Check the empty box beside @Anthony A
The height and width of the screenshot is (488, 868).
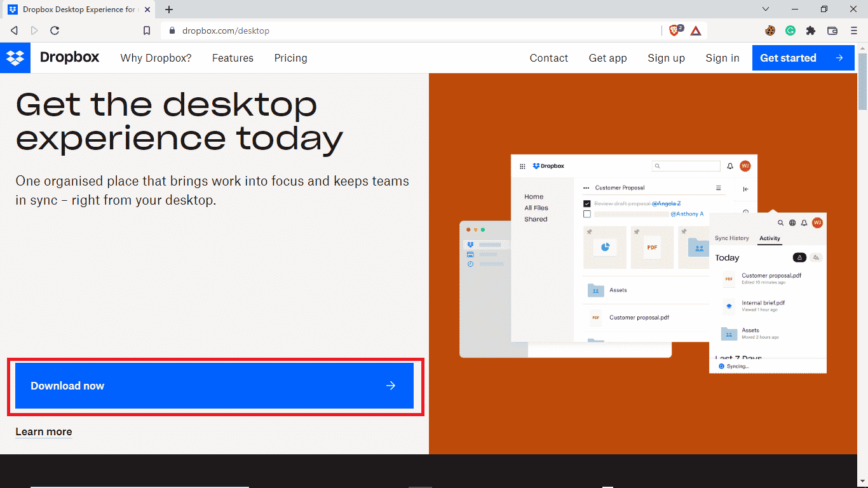587,214
